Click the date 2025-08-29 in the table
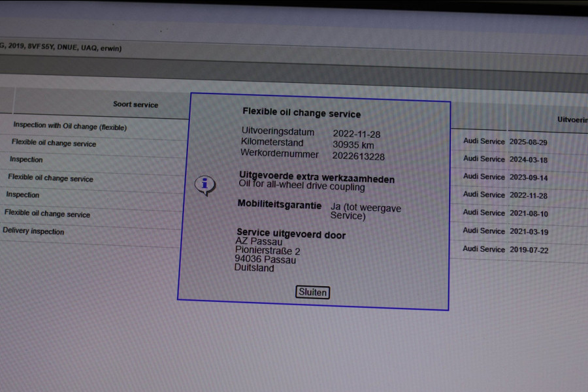 point(528,142)
